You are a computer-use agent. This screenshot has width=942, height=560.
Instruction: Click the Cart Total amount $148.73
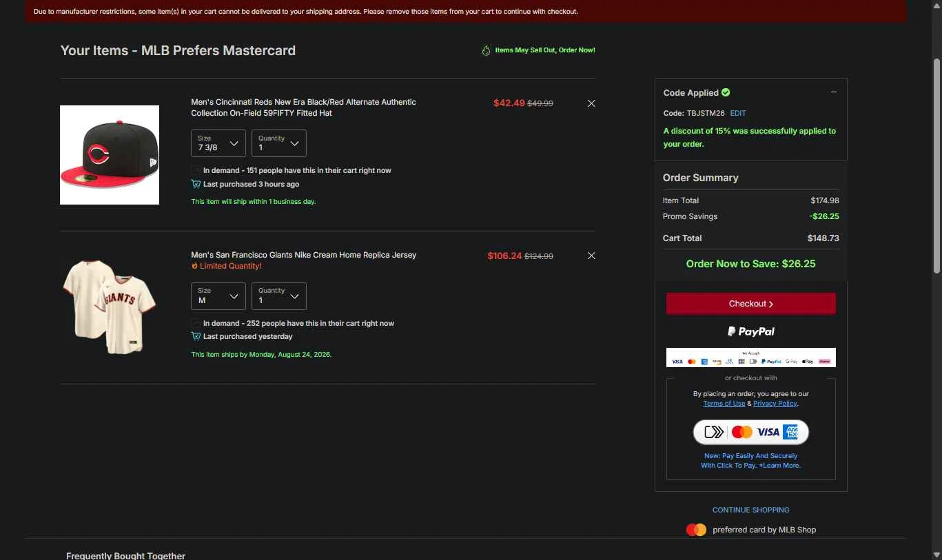(x=823, y=238)
